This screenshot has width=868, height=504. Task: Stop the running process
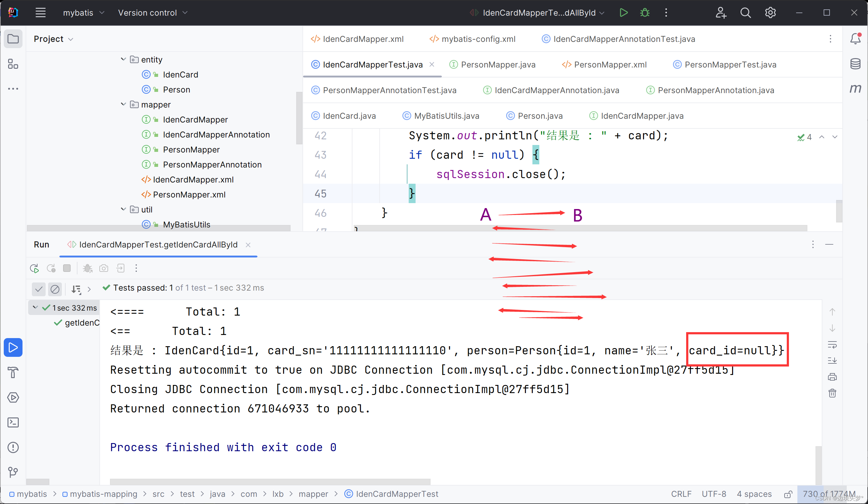[67, 268]
